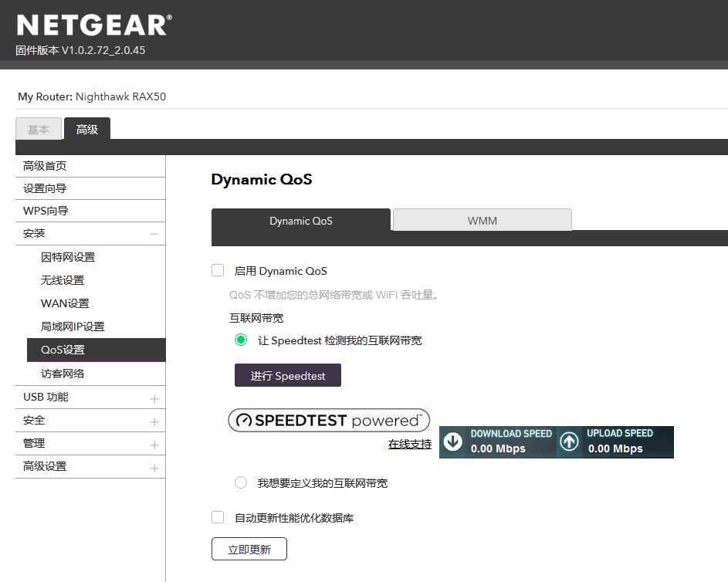Collapse the 安装 section
The image size is (728, 582).
[x=154, y=234]
